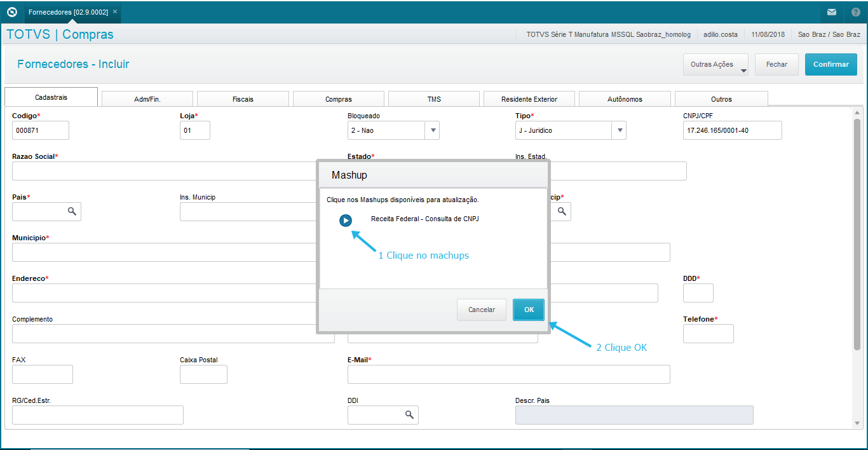This screenshot has width=868, height=450.
Task: Select the Residente Exterior tab
Action: (529, 99)
